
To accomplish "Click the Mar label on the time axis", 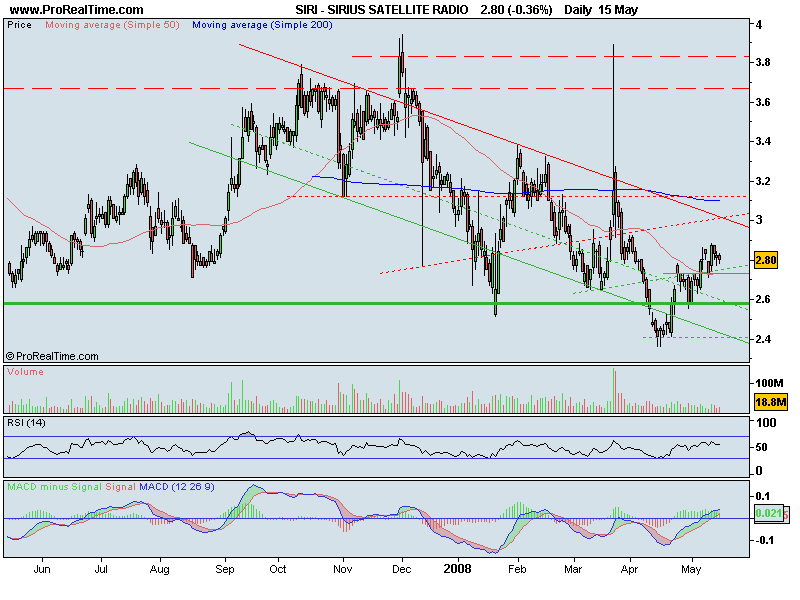I will coord(573,569).
